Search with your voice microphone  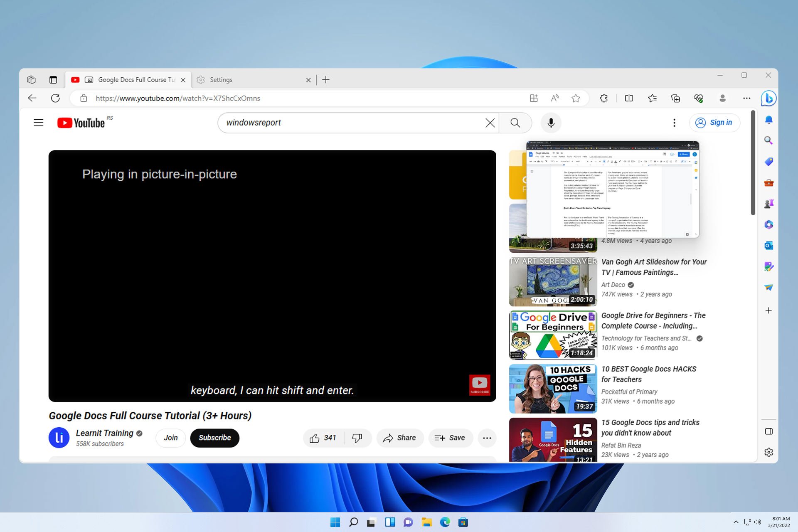[551, 123]
